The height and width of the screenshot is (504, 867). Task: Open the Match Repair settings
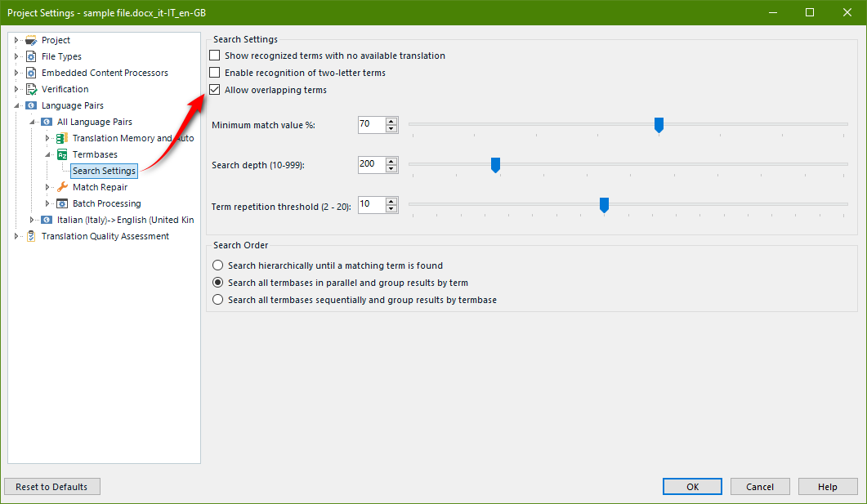coord(100,187)
